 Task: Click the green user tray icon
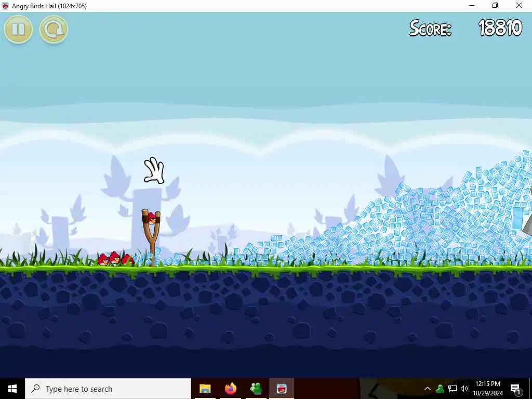(440, 389)
